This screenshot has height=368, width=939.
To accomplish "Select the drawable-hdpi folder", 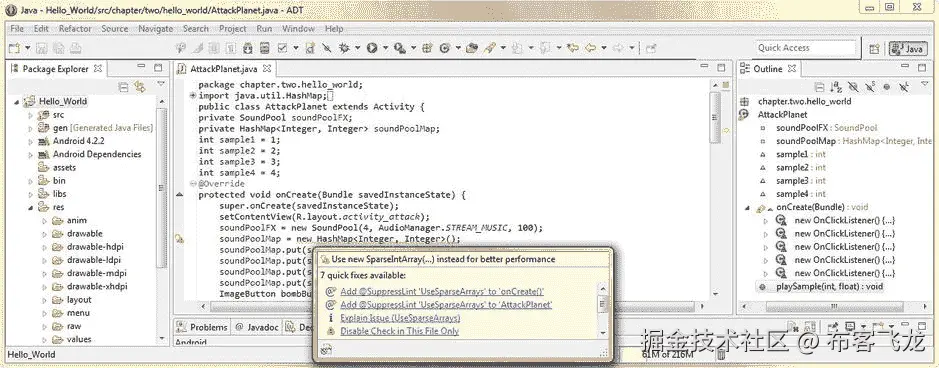I will pyautogui.click(x=95, y=247).
